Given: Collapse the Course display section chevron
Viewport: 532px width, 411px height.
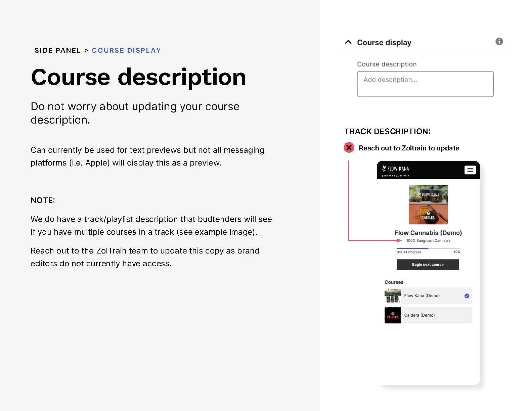Looking at the screenshot, I should coord(348,42).
